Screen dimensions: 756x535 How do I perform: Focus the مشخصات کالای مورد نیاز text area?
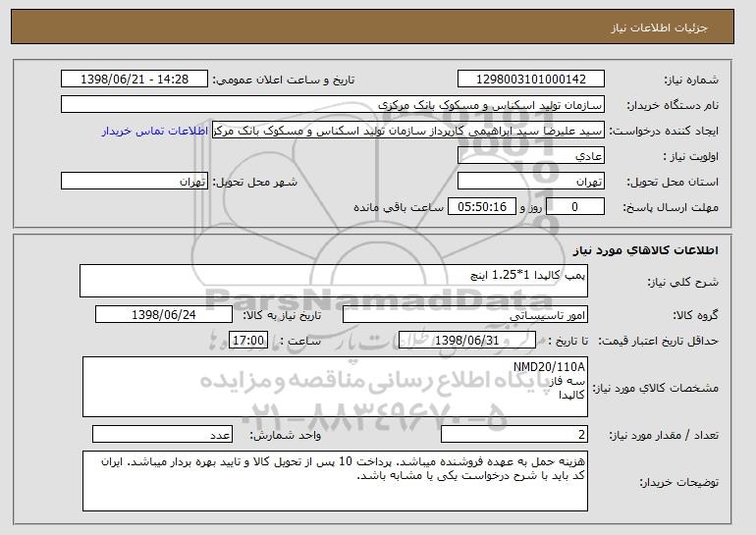335,387
